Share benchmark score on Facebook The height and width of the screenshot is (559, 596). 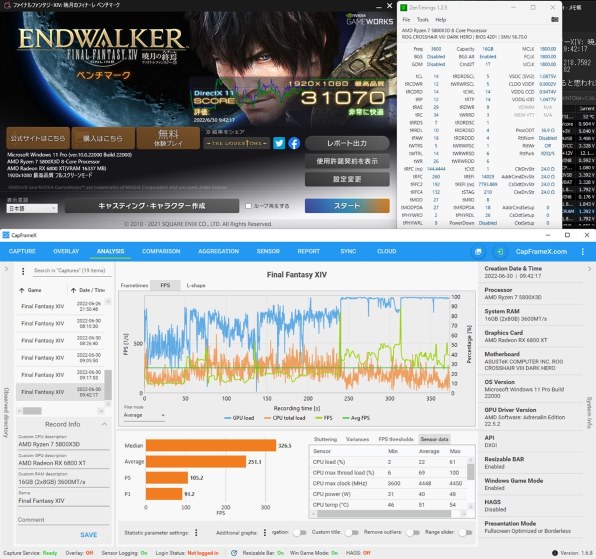click(x=294, y=143)
